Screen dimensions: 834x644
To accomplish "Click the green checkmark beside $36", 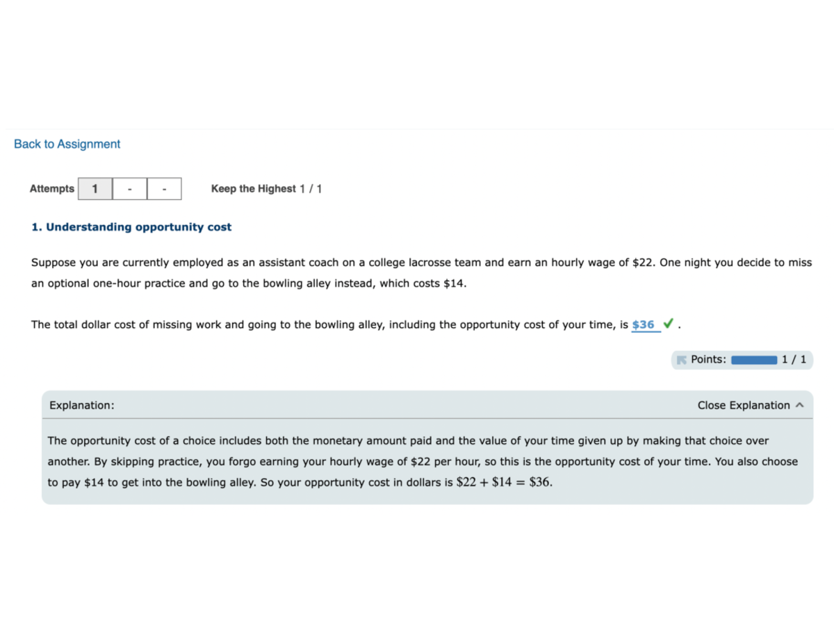I will point(668,323).
